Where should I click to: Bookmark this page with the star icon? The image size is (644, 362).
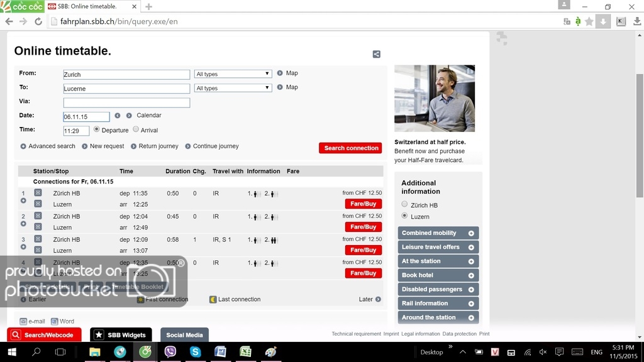589,21
